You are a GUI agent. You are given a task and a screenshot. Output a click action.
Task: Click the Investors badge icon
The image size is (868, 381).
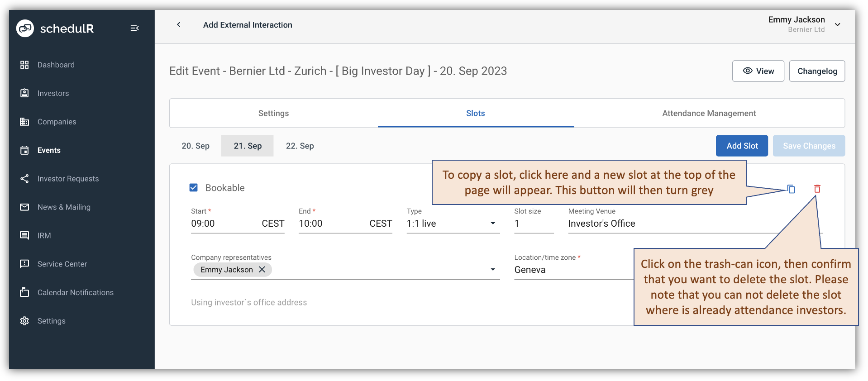pos(24,93)
